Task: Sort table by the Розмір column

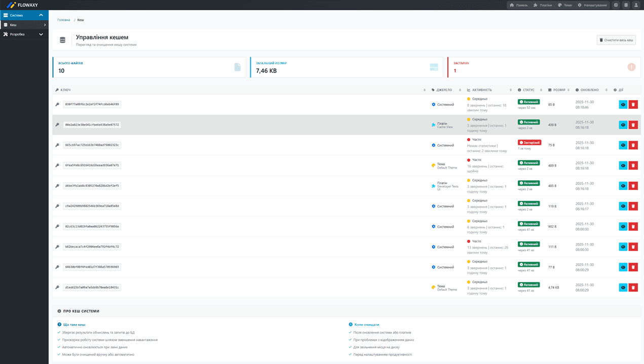Action: coord(559,90)
